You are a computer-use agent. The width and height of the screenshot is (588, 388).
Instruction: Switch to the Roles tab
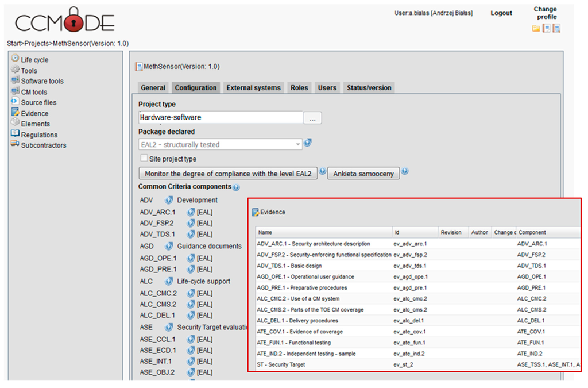tap(299, 88)
